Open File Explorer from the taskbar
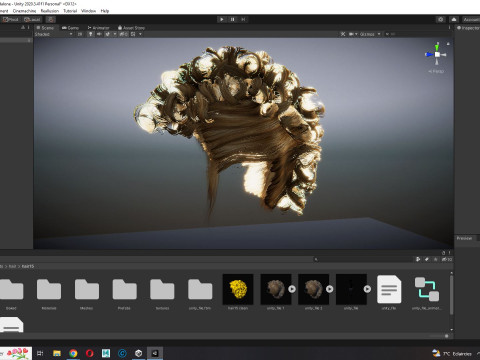The image size is (480, 360). pyautogui.click(x=57, y=353)
